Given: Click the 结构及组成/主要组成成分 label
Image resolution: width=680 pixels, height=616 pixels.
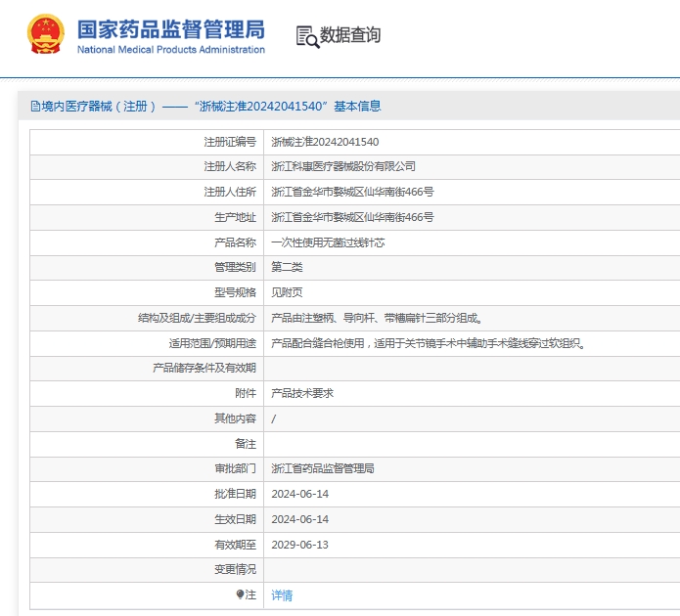Looking at the screenshot, I should point(197,318).
